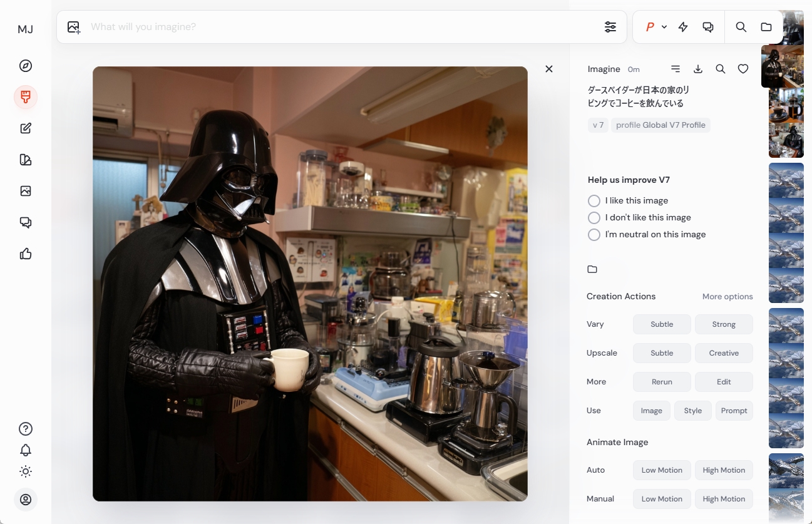The width and height of the screenshot is (812, 524).
Task: Run a Creative upscale of the image
Action: click(724, 352)
